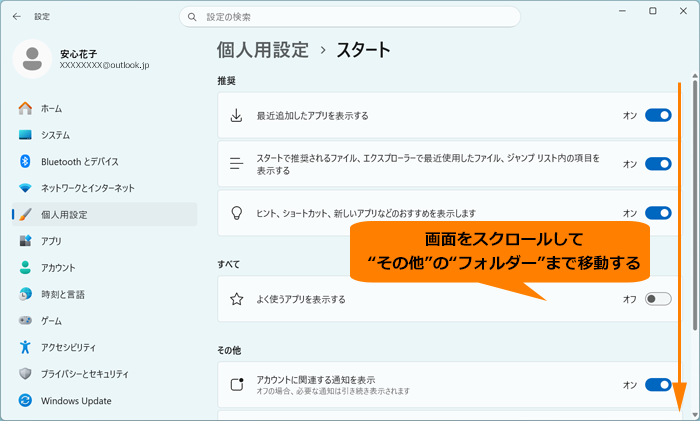Open ホーム settings page

[104, 108]
